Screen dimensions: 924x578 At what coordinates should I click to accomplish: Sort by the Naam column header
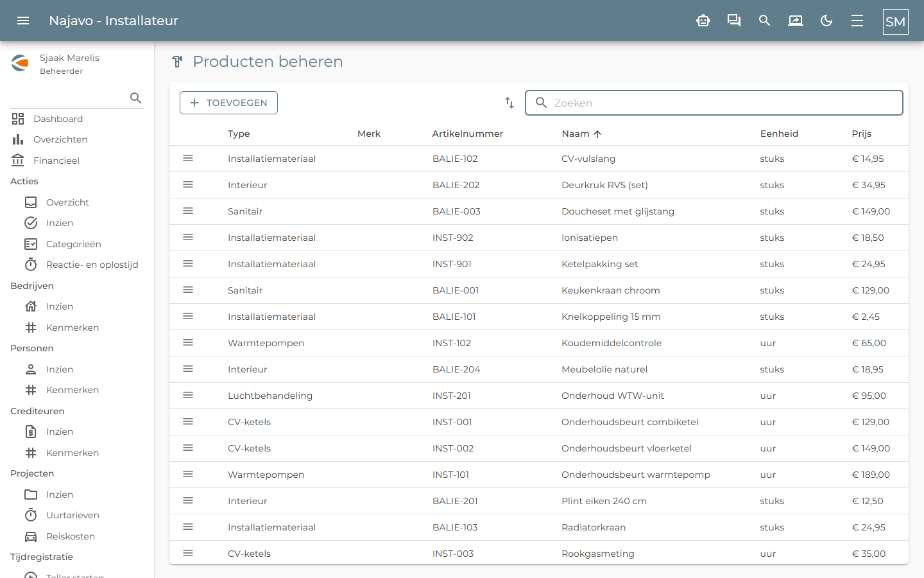(581, 134)
